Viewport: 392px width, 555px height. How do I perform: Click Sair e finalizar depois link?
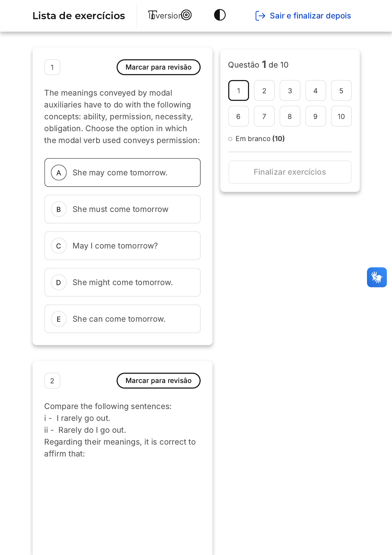click(x=310, y=16)
